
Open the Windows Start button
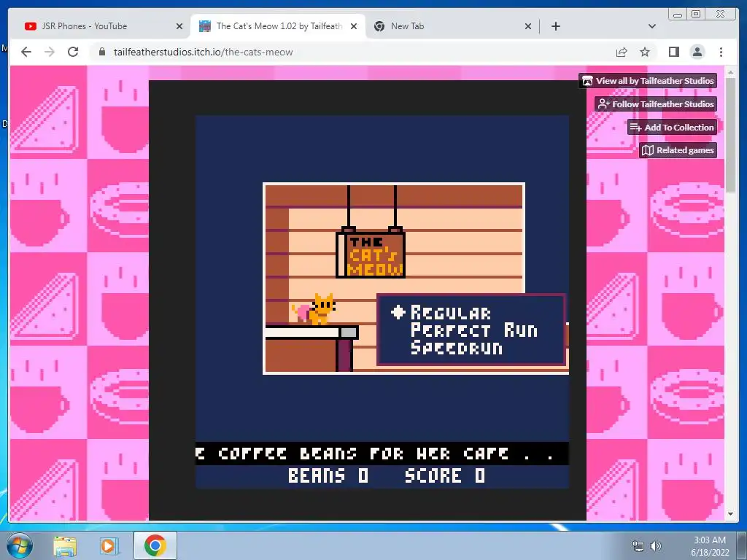point(20,545)
